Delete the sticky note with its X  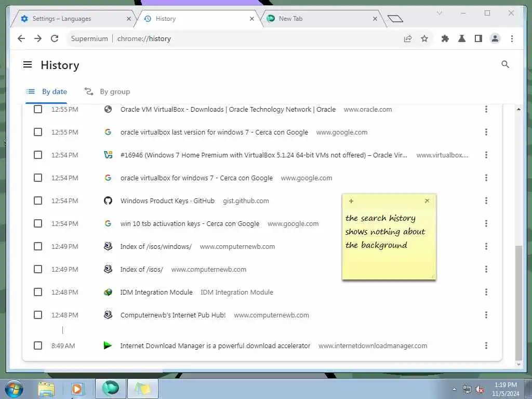pyautogui.click(x=427, y=201)
